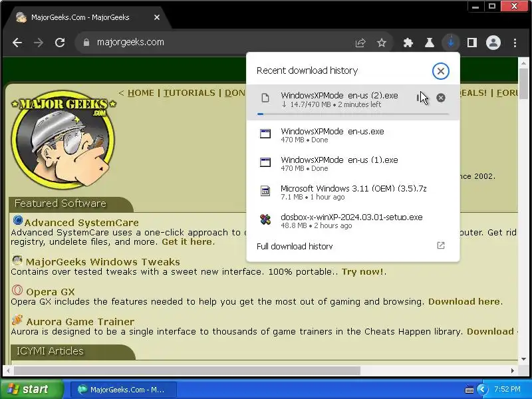532x399 pixels.
Task: Click the Advanced SystemCare icon
Action: coord(18,221)
